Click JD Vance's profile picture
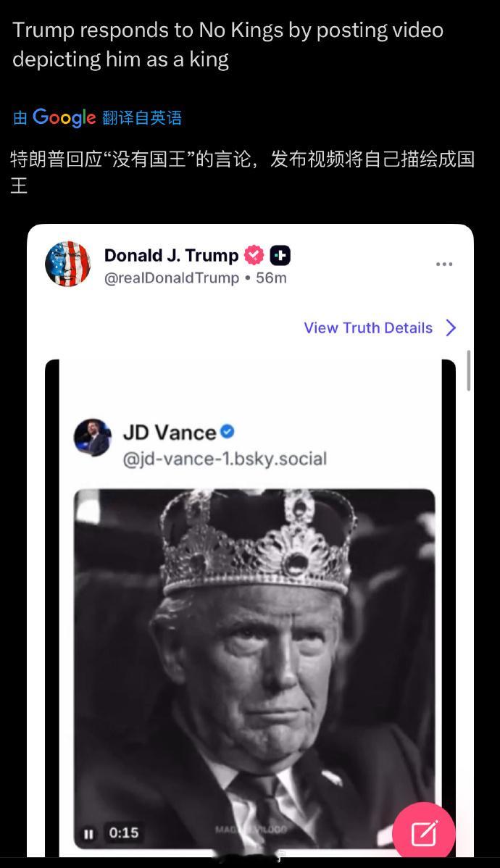500x868 pixels. click(93, 437)
